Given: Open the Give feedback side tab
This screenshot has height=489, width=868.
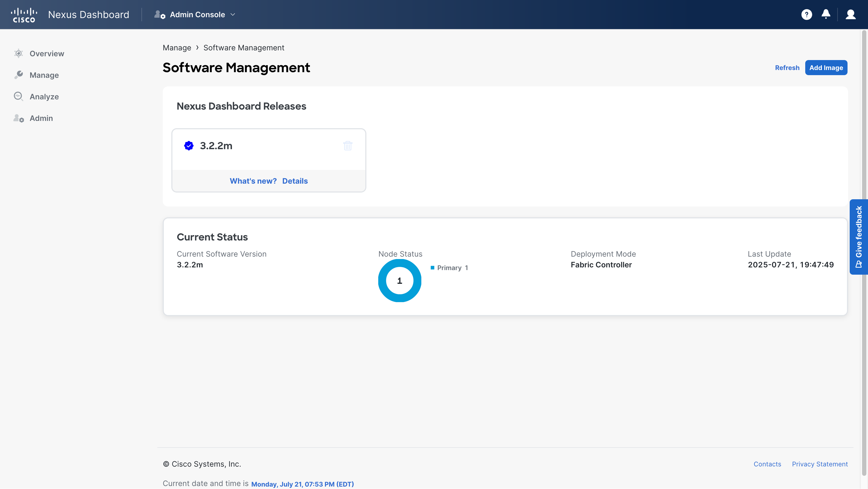Looking at the screenshot, I should (859, 236).
